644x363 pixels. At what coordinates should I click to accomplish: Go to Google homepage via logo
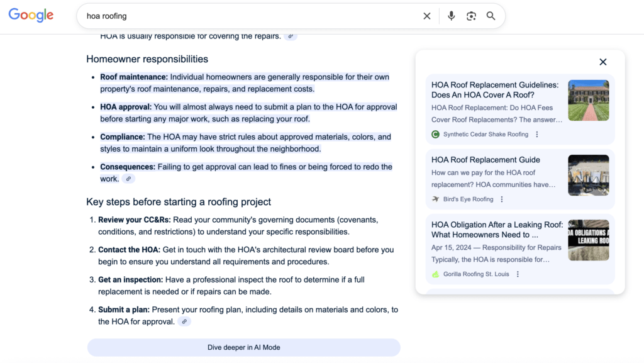pyautogui.click(x=31, y=16)
